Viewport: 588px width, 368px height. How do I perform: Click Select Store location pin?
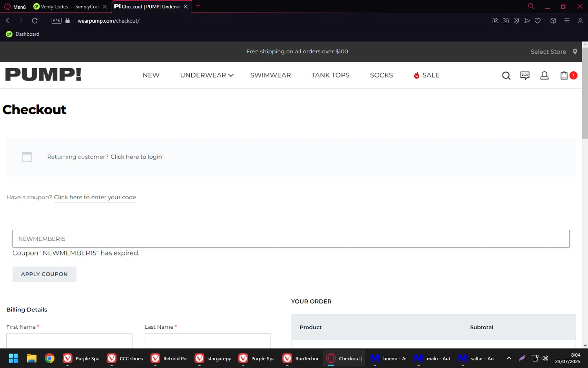[x=575, y=51]
